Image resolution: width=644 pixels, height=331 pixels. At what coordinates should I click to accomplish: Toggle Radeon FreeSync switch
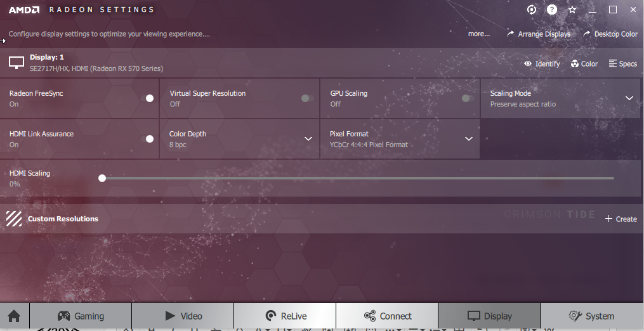(x=147, y=98)
